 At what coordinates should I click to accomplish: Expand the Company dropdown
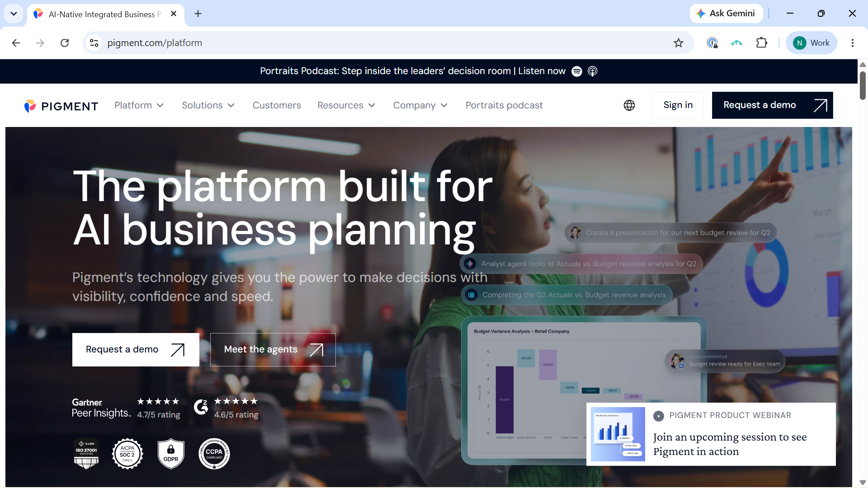pyautogui.click(x=420, y=105)
